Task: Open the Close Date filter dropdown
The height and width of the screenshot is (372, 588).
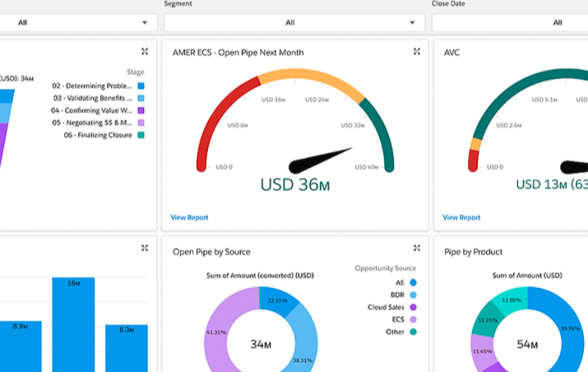Action: [510, 22]
